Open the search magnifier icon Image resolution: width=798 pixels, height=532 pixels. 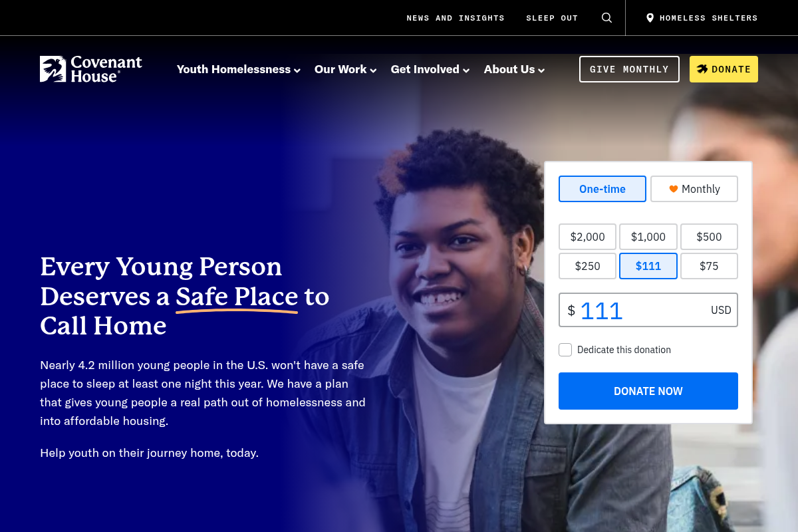coord(606,18)
